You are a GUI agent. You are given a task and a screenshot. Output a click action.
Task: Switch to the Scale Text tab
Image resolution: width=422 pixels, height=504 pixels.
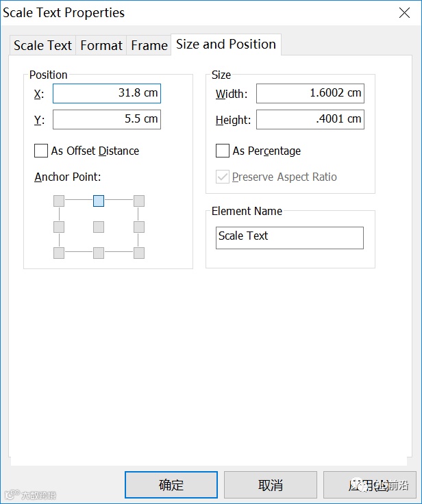pyautogui.click(x=42, y=45)
